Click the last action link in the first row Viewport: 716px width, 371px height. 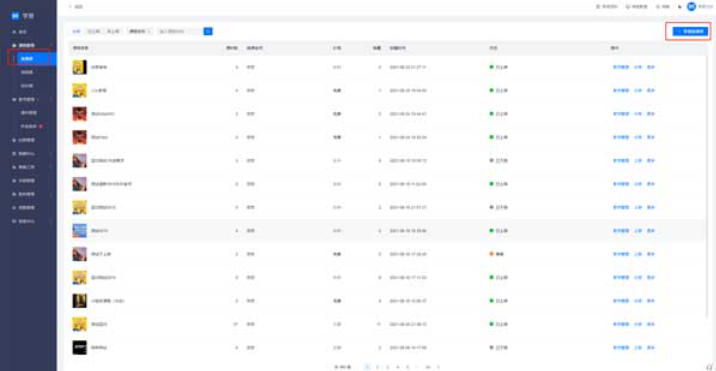(x=651, y=67)
